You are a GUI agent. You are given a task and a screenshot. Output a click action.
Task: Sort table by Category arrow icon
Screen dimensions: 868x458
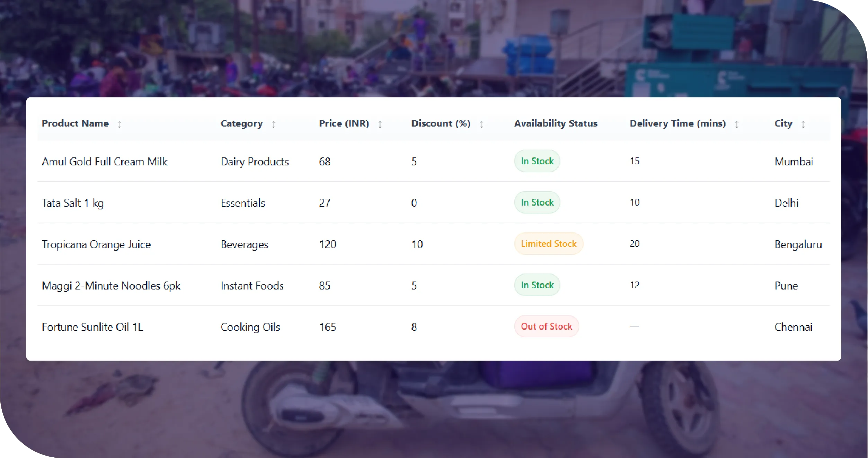coord(274,124)
